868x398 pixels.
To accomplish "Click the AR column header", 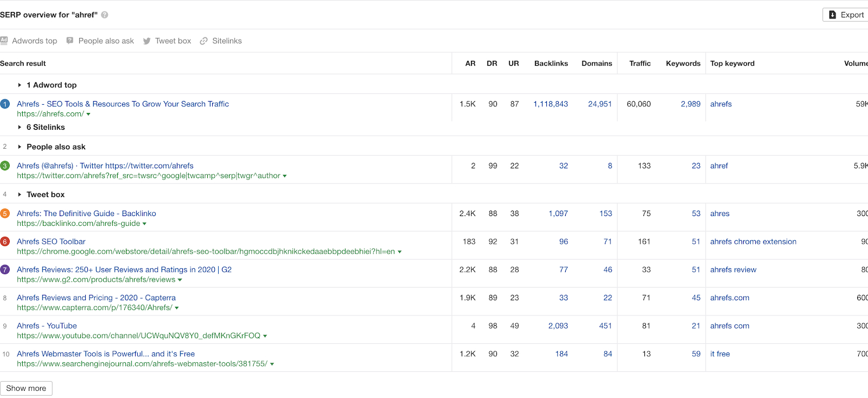I will pyautogui.click(x=470, y=64).
